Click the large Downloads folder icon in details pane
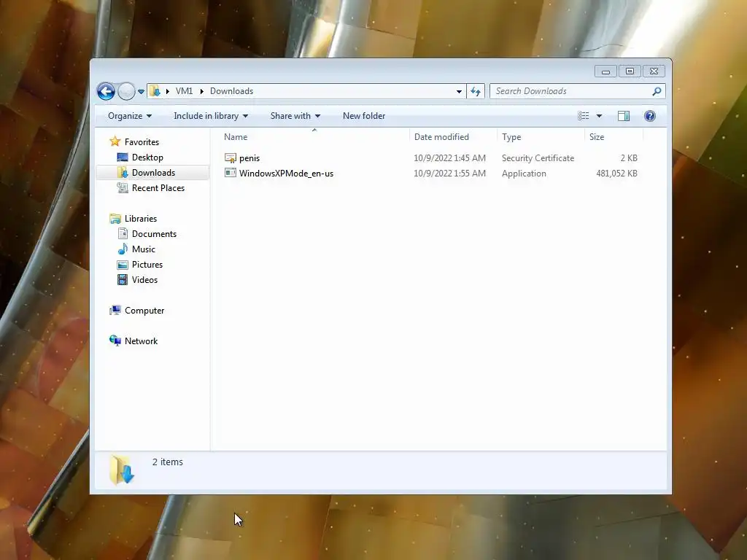 (x=122, y=470)
